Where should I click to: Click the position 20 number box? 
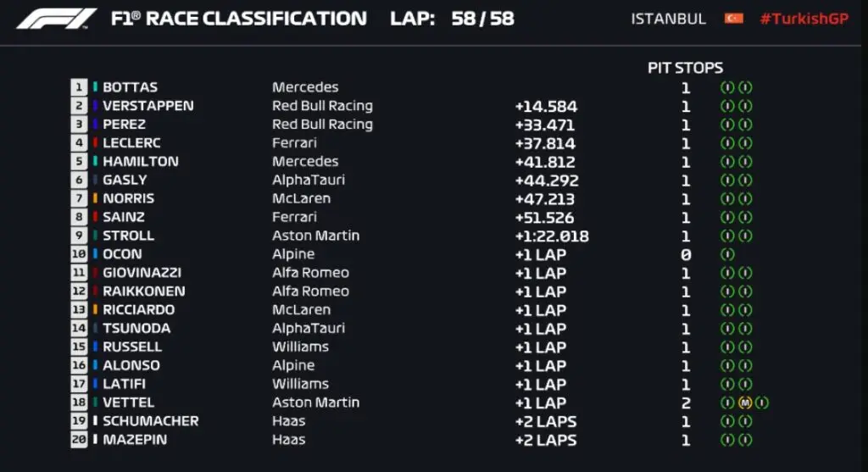[x=80, y=440]
